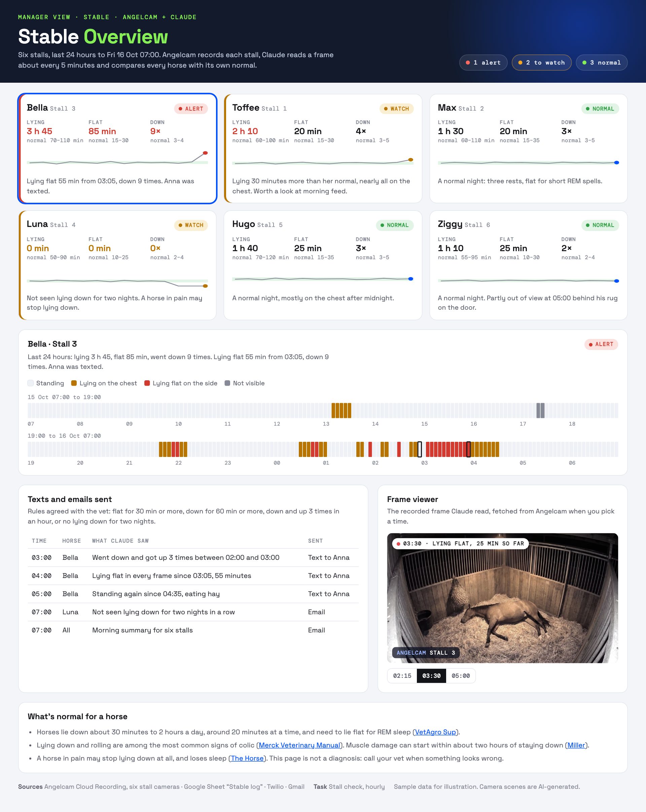Click Hugo's NORMAL badge
Viewport: 646px width, 812px height.
pyautogui.click(x=395, y=225)
